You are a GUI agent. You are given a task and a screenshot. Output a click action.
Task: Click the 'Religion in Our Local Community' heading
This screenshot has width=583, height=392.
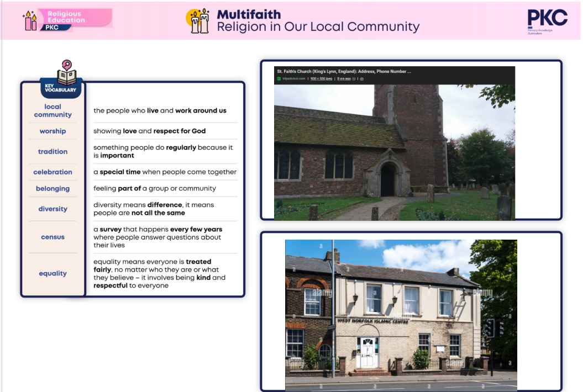click(x=318, y=27)
